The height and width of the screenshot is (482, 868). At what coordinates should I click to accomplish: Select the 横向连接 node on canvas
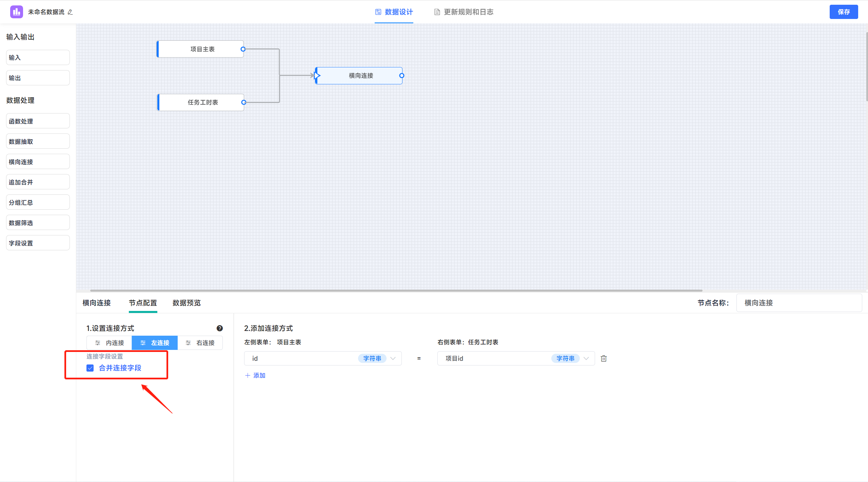pyautogui.click(x=359, y=76)
